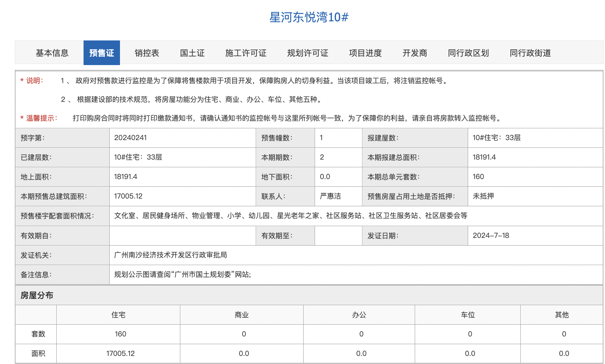Click contact name 严惠洁
Image resolution: width=605 pixels, height=364 pixels.
pyautogui.click(x=330, y=196)
